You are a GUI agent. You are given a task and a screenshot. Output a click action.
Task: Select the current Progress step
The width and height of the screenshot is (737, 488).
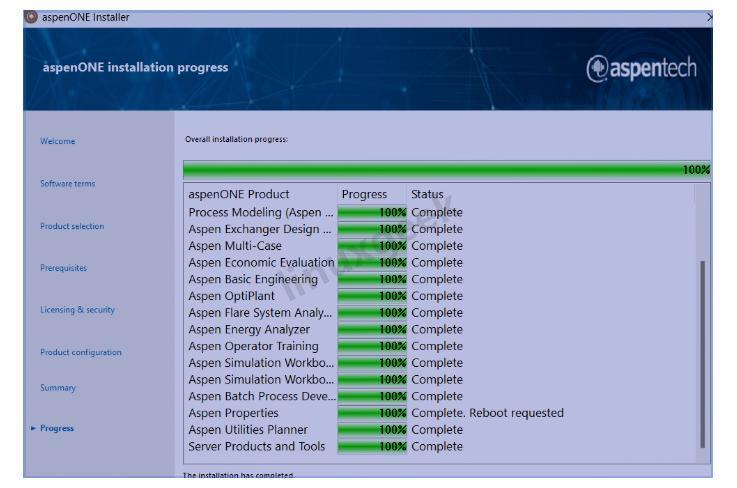pos(57,428)
